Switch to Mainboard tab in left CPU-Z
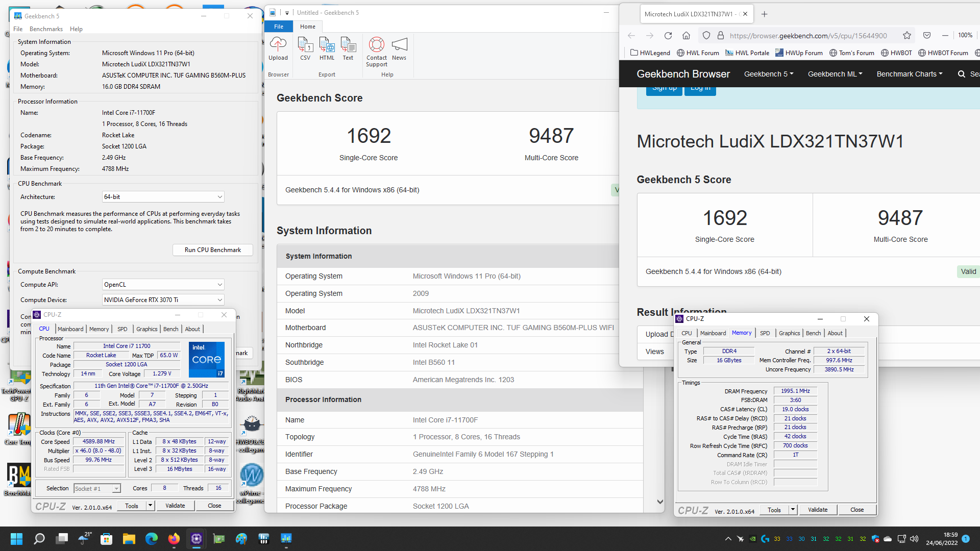The height and width of the screenshot is (551, 980). tap(70, 329)
